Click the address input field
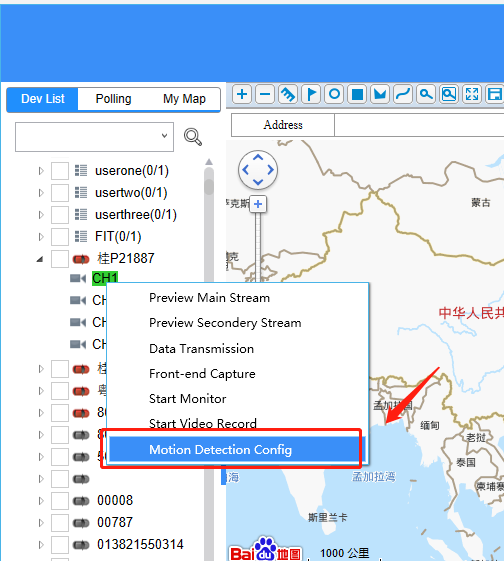The width and height of the screenshot is (504, 561). tap(419, 125)
